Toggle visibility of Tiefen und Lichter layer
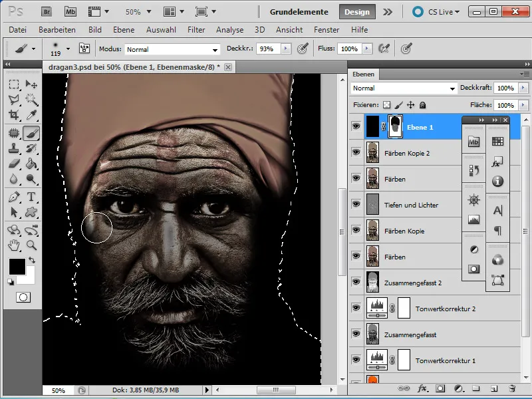This screenshot has width=532, height=399. [355, 205]
